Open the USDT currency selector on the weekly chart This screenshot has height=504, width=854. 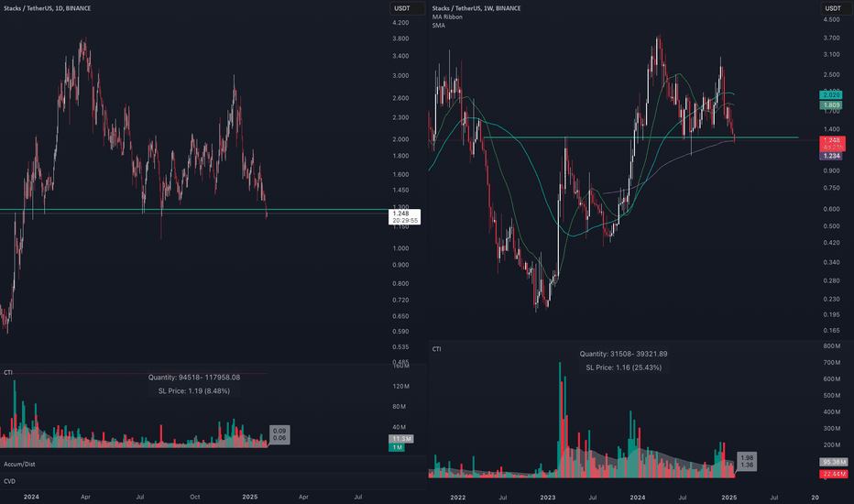[x=838, y=8]
